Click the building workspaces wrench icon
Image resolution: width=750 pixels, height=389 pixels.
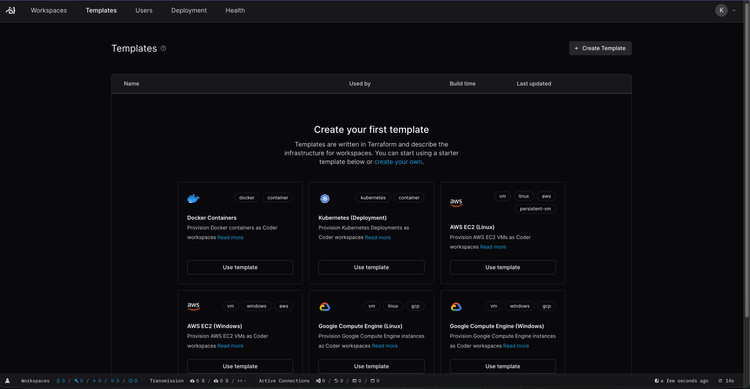[76, 381]
